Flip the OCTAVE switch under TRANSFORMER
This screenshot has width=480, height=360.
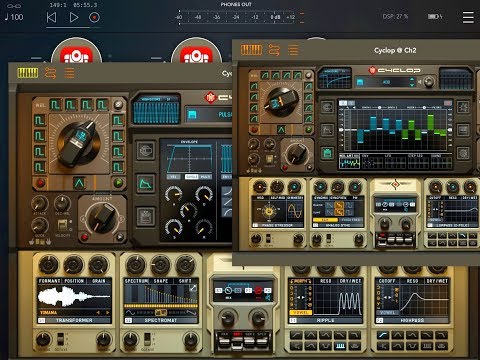click(61, 338)
